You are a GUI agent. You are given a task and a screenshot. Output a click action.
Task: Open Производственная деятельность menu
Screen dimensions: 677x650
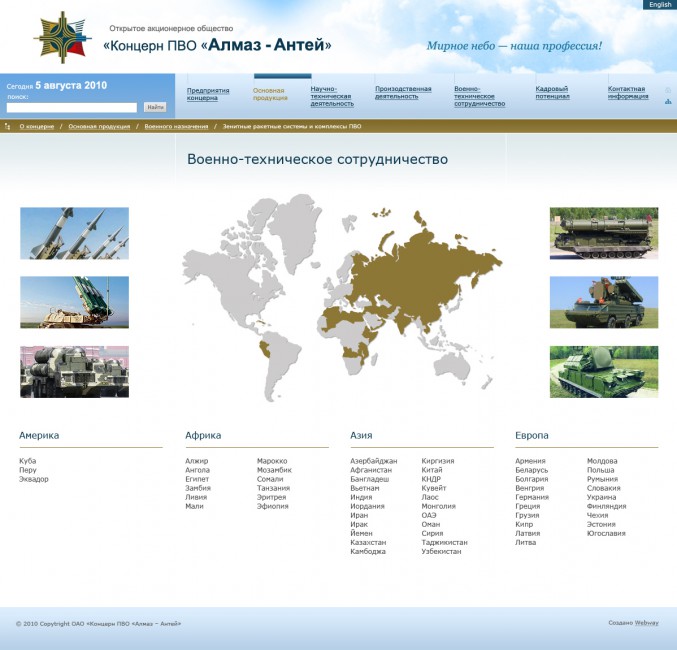(x=403, y=92)
